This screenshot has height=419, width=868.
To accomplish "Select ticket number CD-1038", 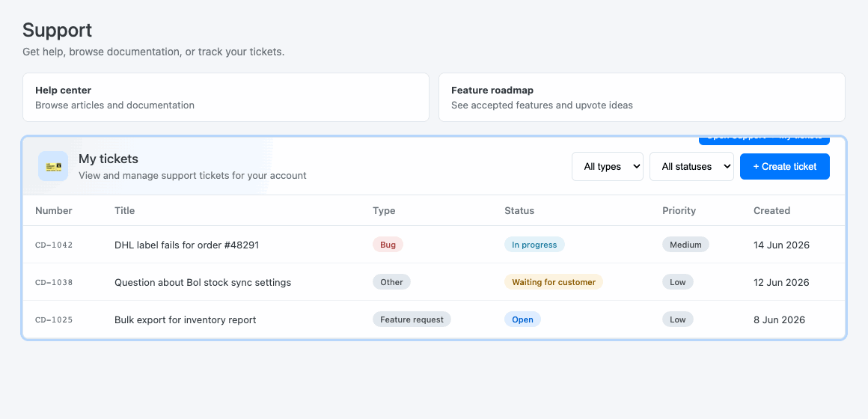I will pyautogui.click(x=54, y=282).
